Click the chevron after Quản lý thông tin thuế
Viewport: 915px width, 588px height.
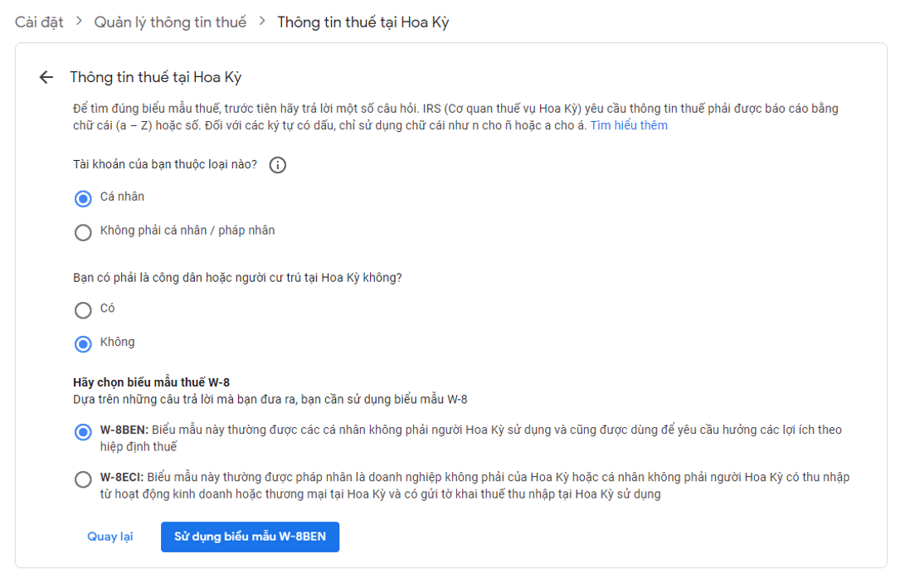(262, 22)
